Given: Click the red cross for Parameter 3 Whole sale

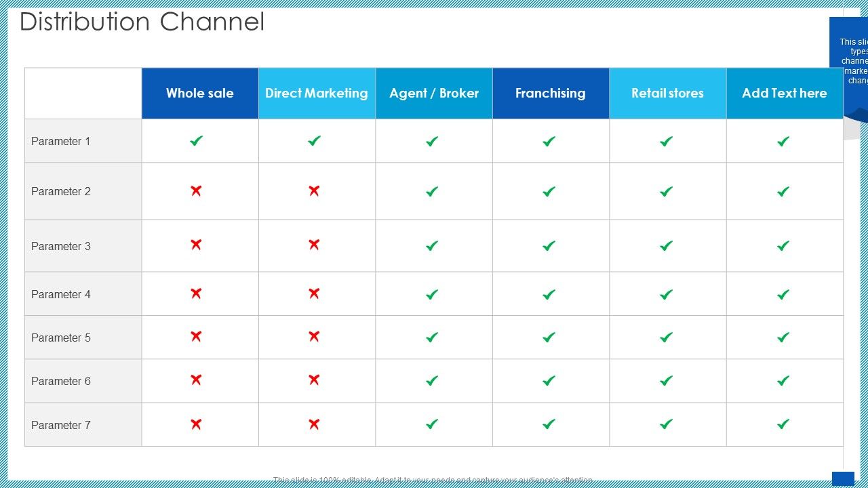Looking at the screenshot, I should 196,245.
